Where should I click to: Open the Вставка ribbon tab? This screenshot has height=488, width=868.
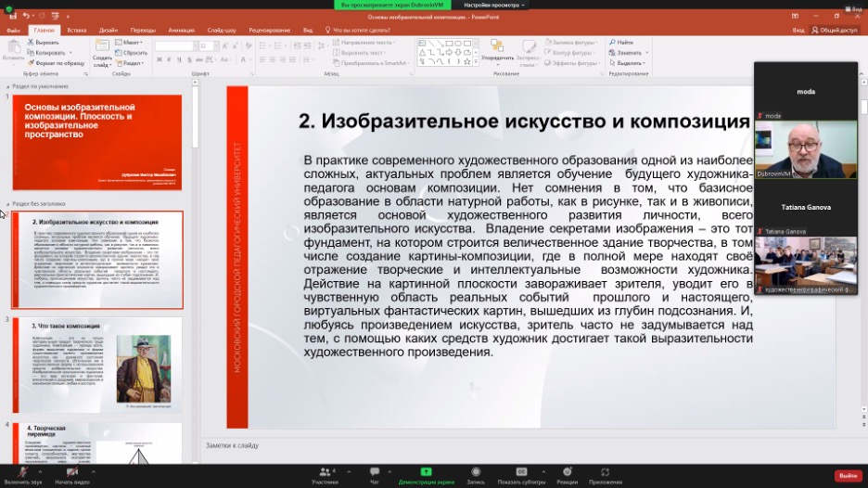(77, 30)
